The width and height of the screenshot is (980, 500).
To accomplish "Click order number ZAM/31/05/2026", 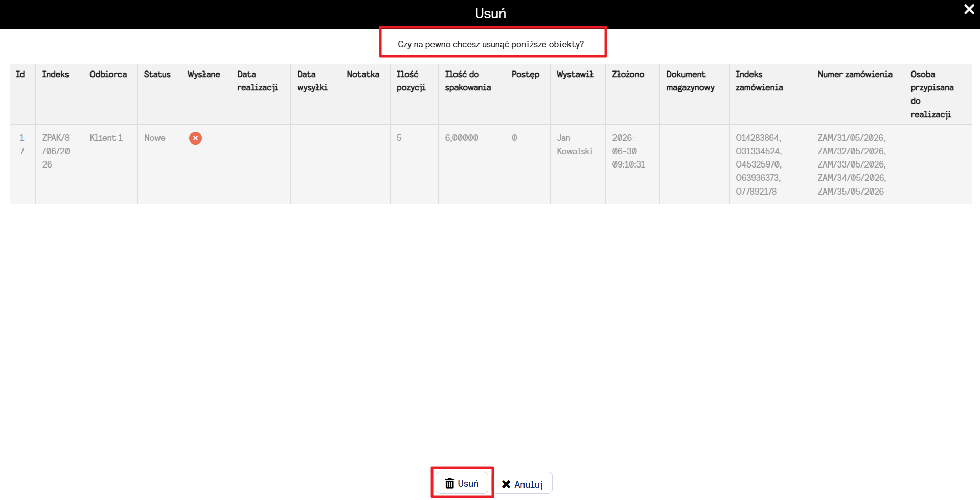I will [851, 138].
